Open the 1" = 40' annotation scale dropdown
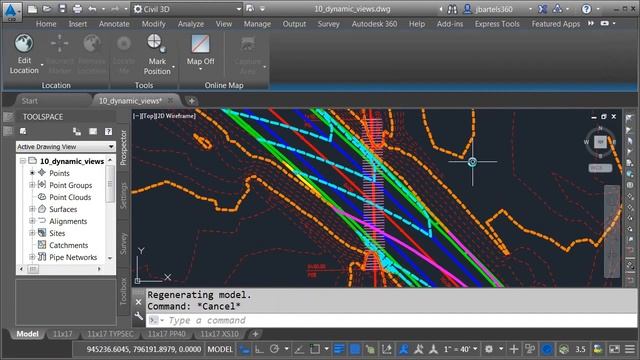The width and height of the screenshot is (640, 360). click(460, 349)
